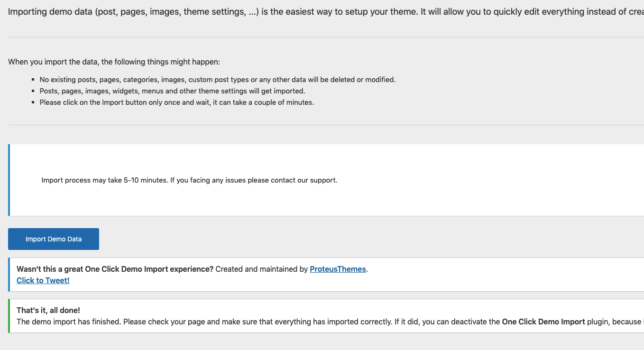Click the "Import process may take 5-10 minutes" notice text
Image resolution: width=644 pixels, height=350 pixels.
click(x=189, y=180)
